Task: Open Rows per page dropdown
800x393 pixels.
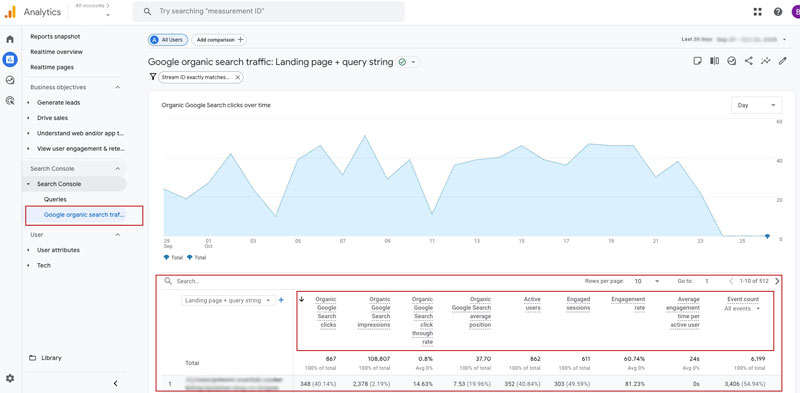Action: coord(647,281)
